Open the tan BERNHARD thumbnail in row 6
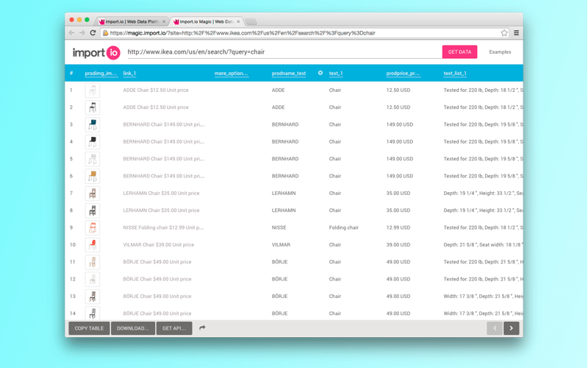Screen dimensions: 588x368 [x=93, y=176]
